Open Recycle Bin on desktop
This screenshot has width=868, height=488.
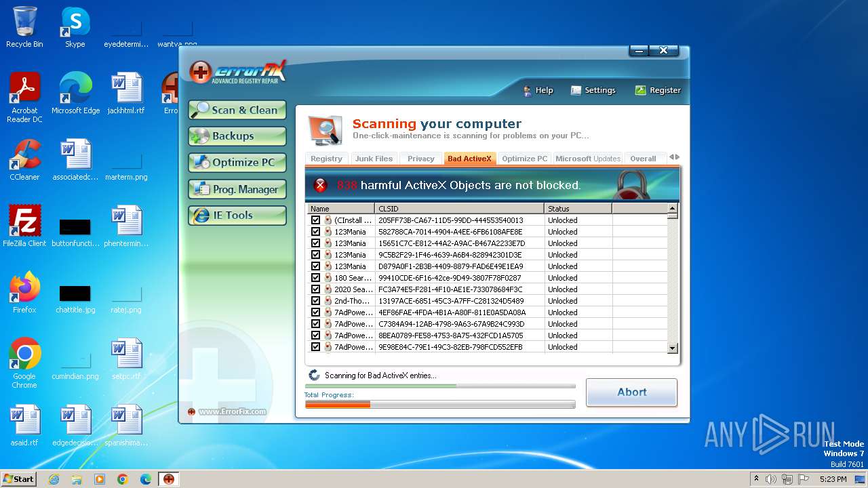[x=24, y=27]
